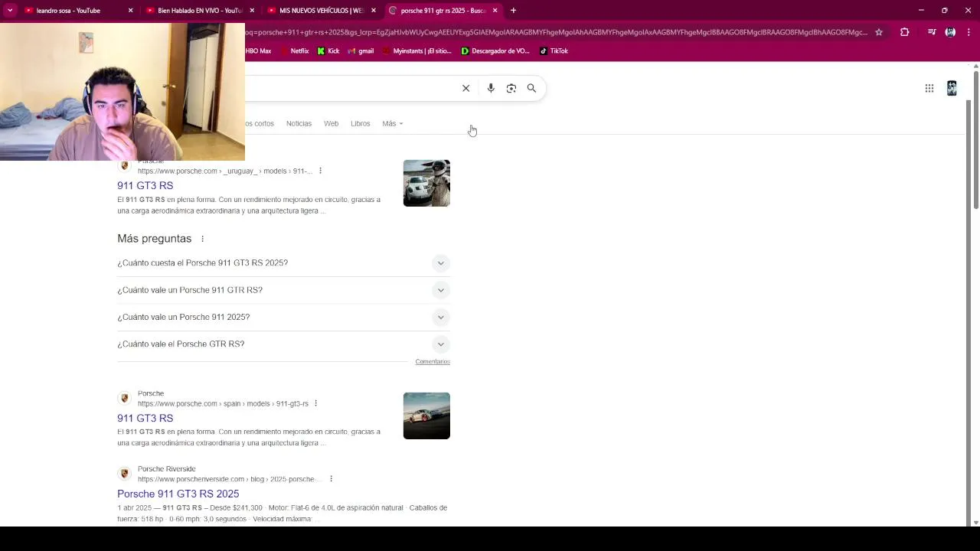This screenshot has width=980, height=551.
Task: Bookmark this page with the star icon
Action: click(x=879, y=32)
